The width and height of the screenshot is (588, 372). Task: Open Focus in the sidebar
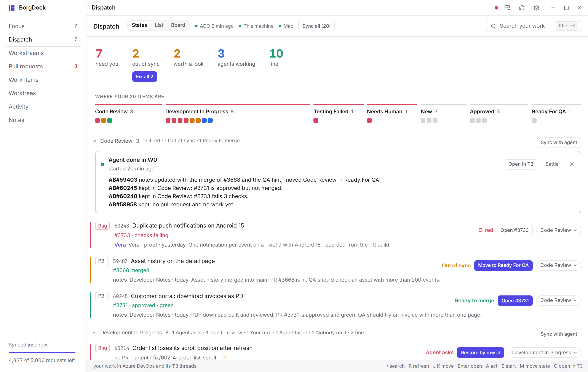click(x=43, y=26)
